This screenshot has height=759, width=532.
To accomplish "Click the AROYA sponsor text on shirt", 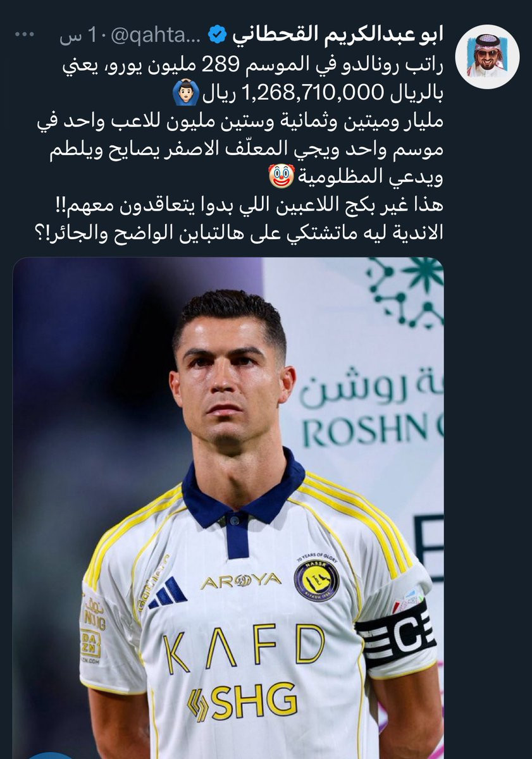I will pos(241,581).
